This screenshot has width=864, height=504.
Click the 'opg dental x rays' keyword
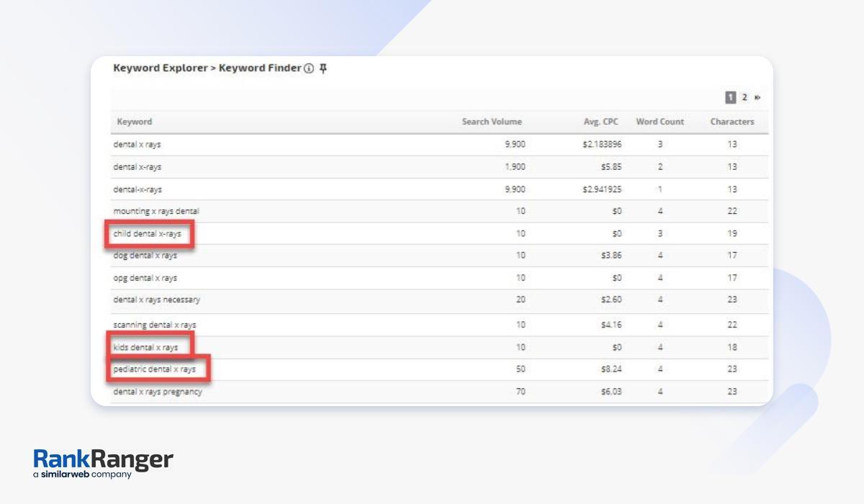(x=145, y=278)
